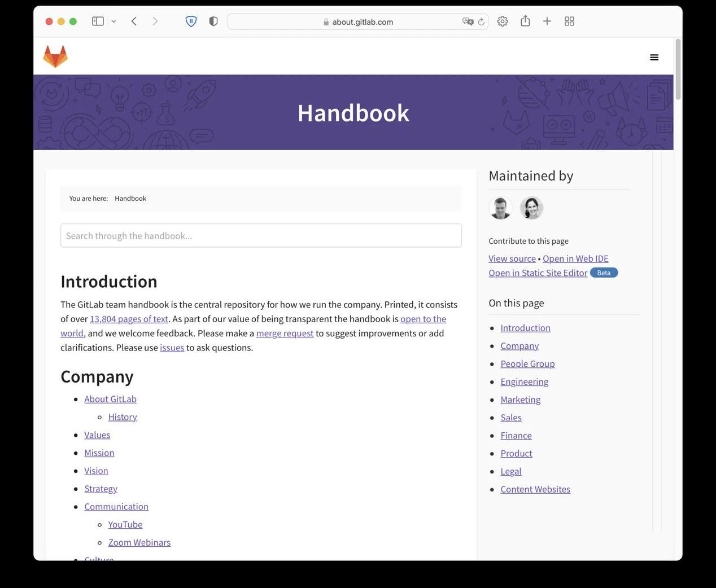The height and width of the screenshot is (588, 716).
Task: Open the male maintainer's avatar
Action: pyautogui.click(x=500, y=208)
